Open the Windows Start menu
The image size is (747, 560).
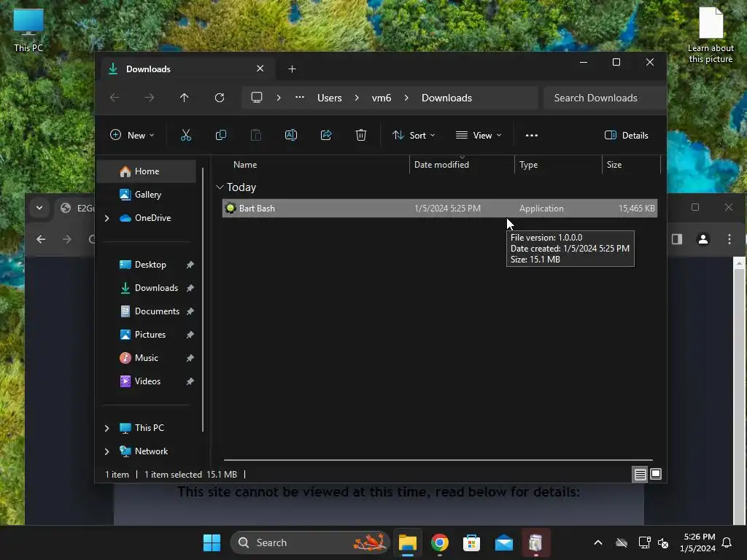212,542
